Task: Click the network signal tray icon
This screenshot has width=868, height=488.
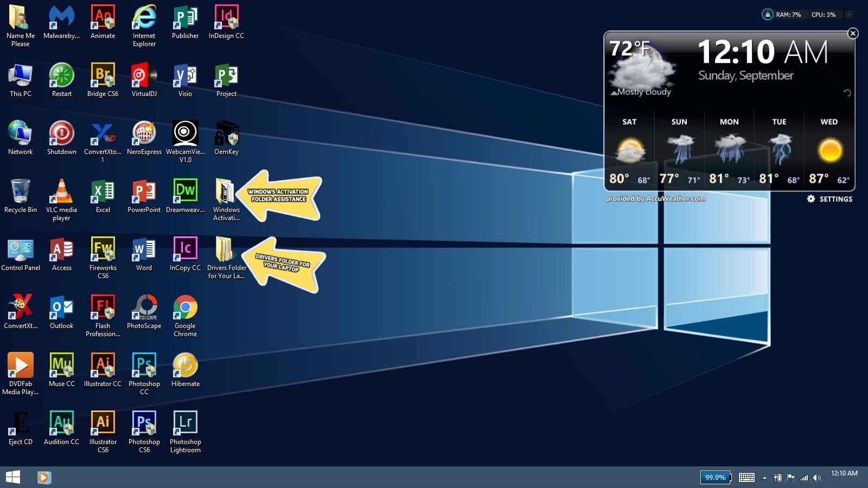Action: click(804, 478)
